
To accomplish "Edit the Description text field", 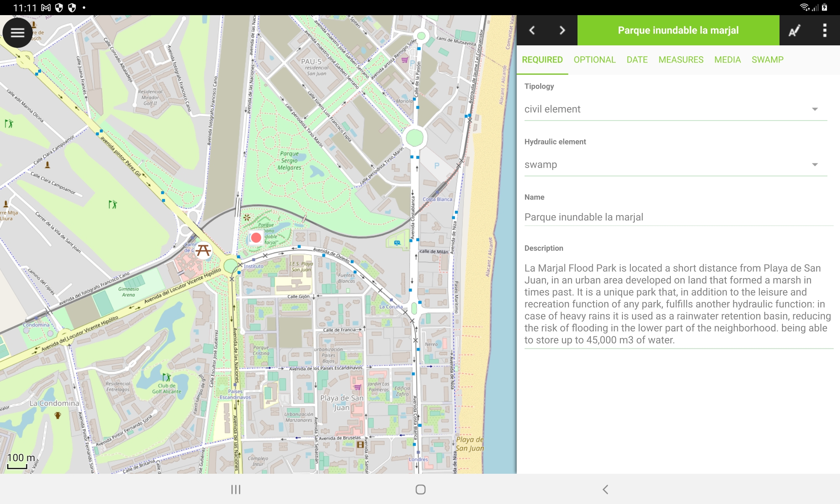I will [678, 304].
